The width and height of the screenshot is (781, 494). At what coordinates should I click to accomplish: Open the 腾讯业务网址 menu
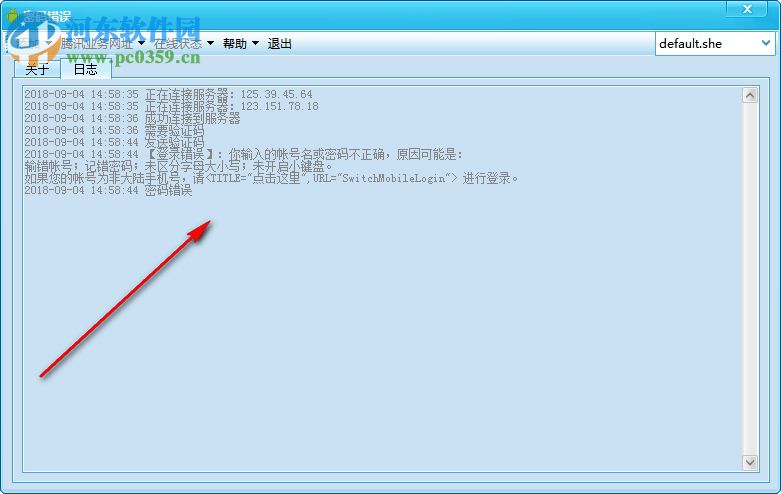click(x=103, y=44)
